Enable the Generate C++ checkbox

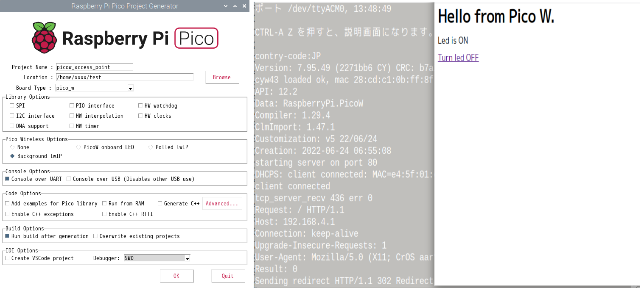pos(160,203)
